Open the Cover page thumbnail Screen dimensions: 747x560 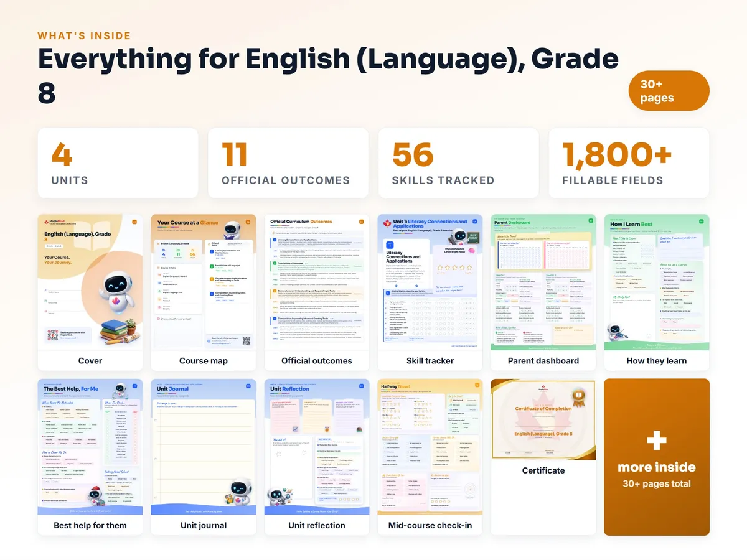90,283
